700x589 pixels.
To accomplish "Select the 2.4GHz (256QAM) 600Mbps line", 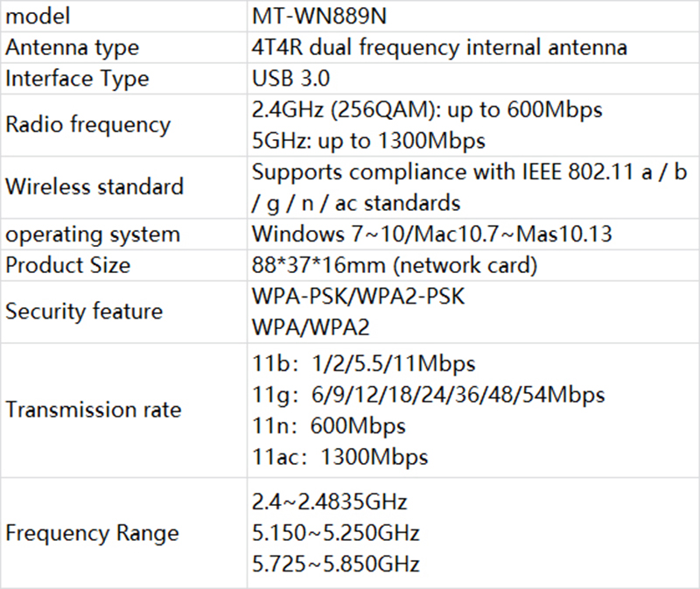I will [427, 110].
